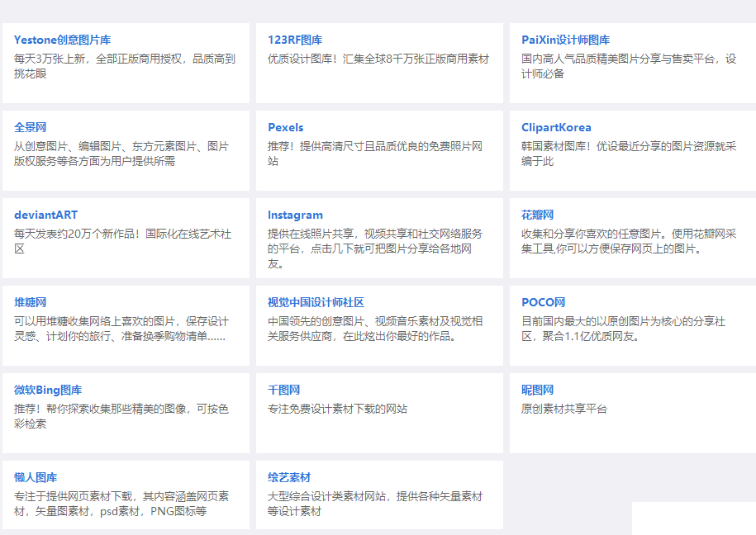Visit the 花瓣网 title link
The width and height of the screenshot is (756, 535).
click(x=538, y=215)
